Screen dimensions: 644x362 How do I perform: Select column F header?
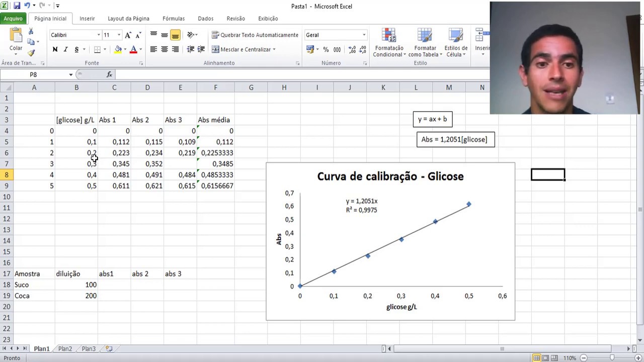215,87
